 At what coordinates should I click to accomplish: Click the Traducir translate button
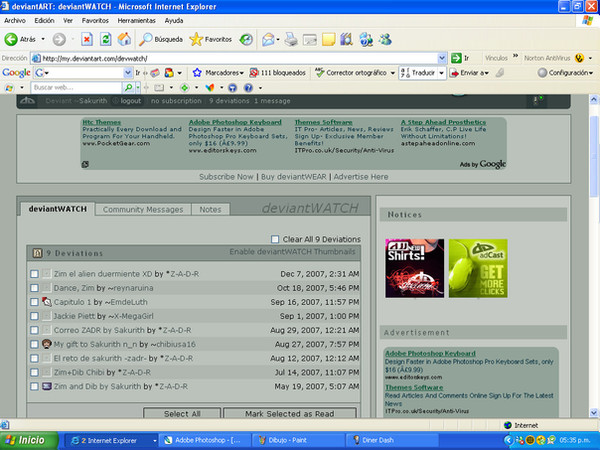[x=418, y=73]
